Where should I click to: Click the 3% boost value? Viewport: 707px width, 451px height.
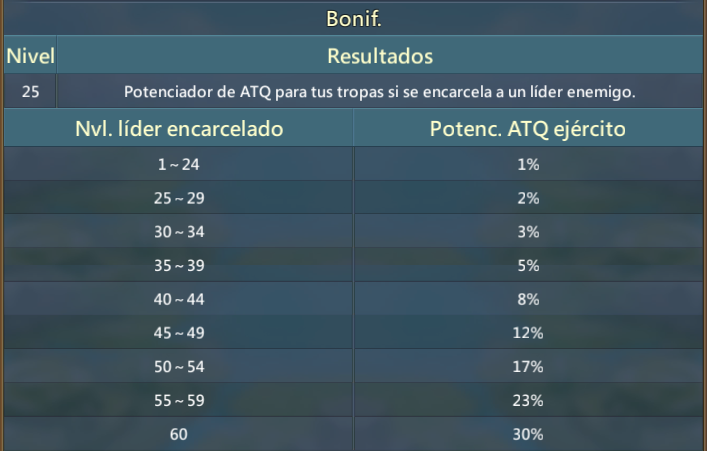coord(528,232)
